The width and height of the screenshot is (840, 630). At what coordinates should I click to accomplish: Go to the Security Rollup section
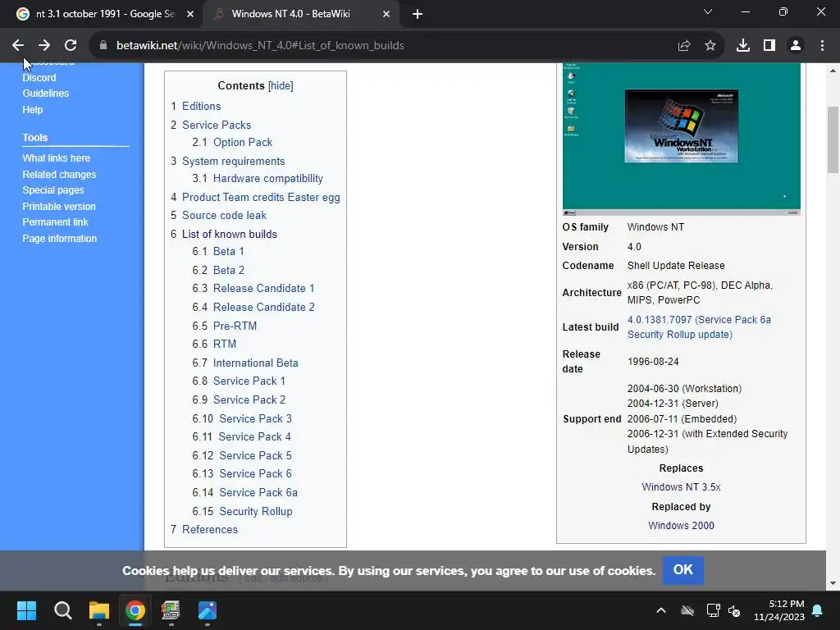256,511
